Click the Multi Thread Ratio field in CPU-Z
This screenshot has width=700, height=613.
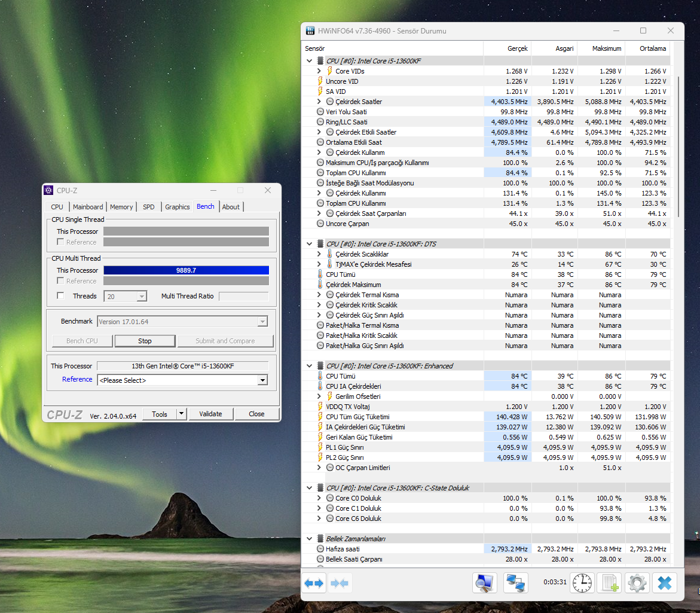[x=244, y=296]
